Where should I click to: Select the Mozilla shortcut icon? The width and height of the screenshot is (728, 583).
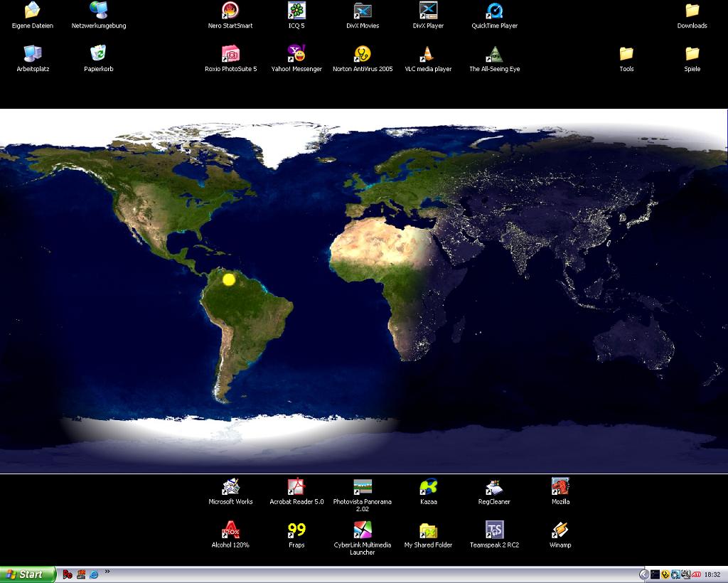click(560, 487)
